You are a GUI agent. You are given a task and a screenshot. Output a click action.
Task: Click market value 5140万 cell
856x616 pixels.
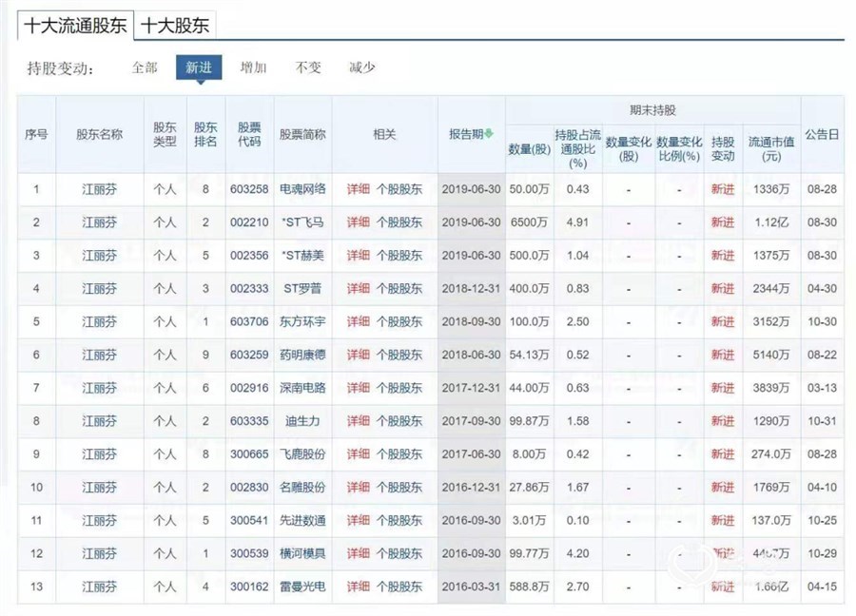pyautogui.click(x=771, y=355)
